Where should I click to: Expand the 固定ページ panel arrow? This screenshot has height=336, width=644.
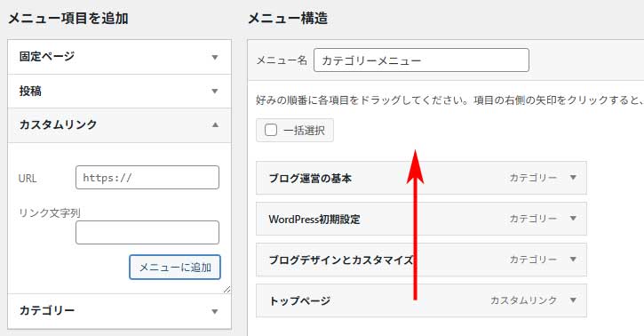[215, 57]
